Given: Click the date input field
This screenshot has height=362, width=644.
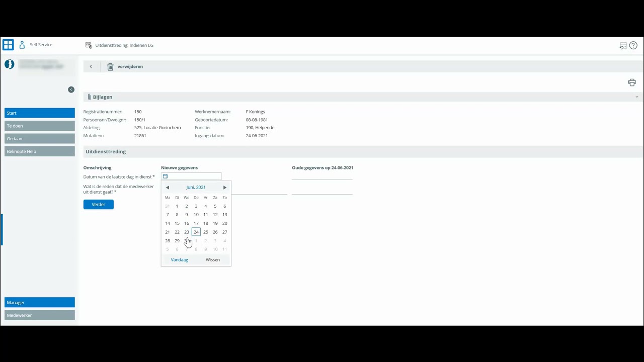Looking at the screenshot, I should (191, 176).
